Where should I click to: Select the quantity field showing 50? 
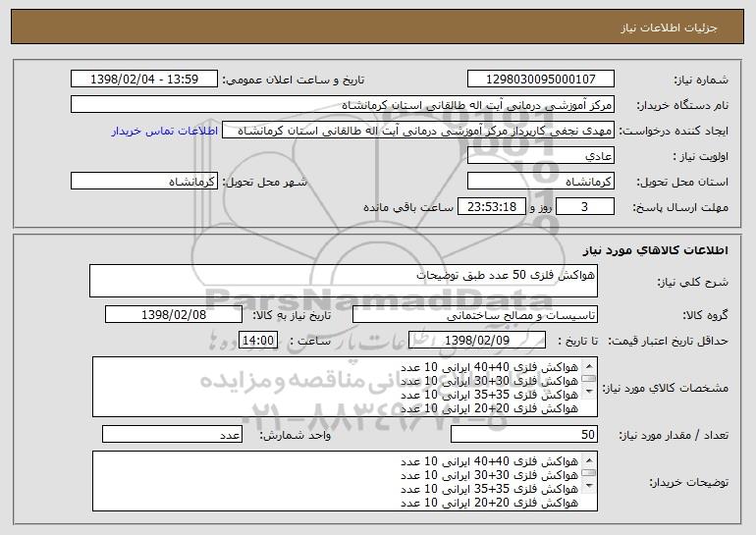[524, 434]
